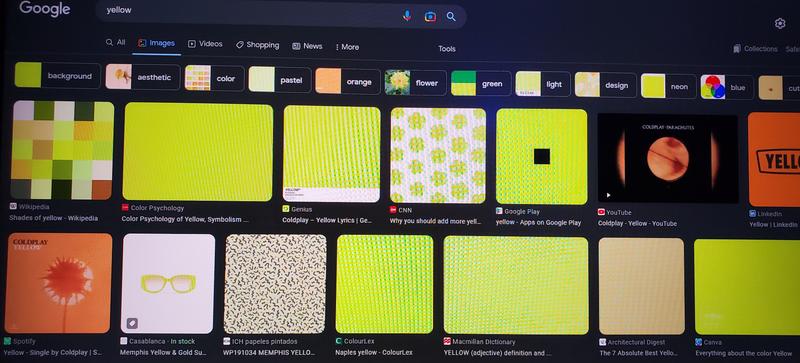Viewport: 800px width, 363px height.
Task: Open link Shades of yellow - Wikipedia
Action: pos(54,218)
